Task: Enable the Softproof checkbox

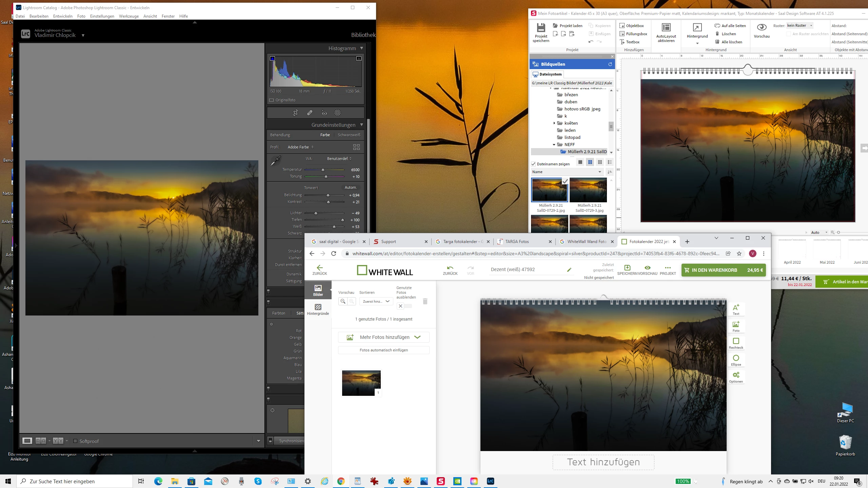Action: [75, 441]
